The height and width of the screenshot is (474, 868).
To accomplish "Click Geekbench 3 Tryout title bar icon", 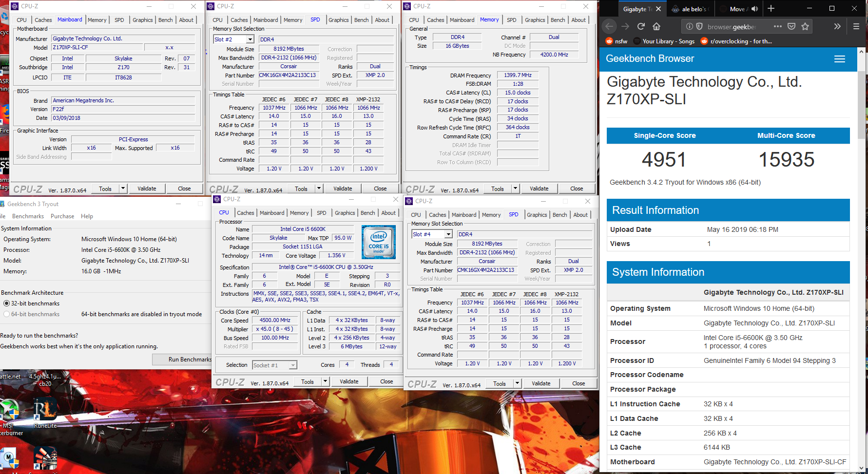I will (2, 204).
